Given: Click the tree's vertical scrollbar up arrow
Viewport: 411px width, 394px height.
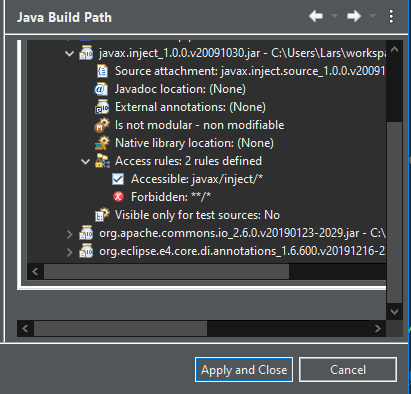Looking at the screenshot, I should click(395, 49).
